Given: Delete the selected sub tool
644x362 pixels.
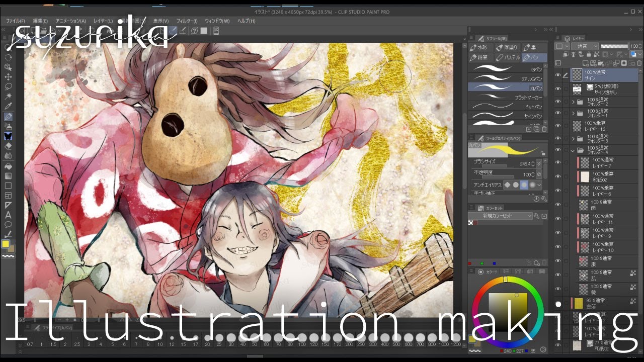Looking at the screenshot, I should pyautogui.click(x=543, y=129).
